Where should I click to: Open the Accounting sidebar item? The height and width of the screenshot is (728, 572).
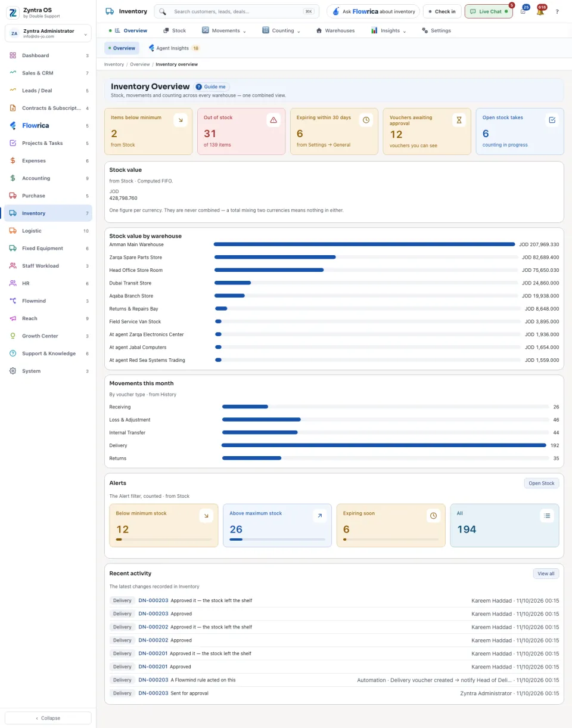pos(48,178)
